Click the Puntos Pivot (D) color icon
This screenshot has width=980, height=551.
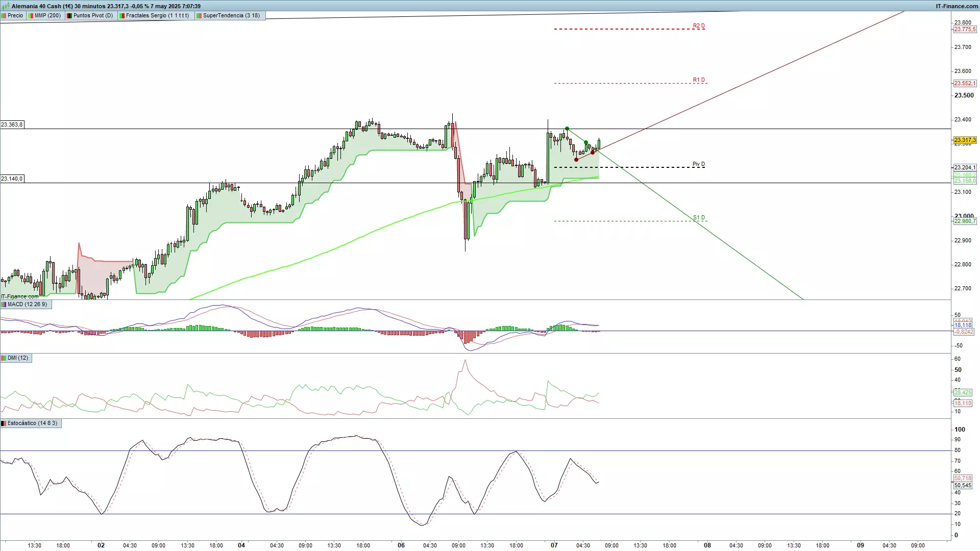click(x=69, y=15)
